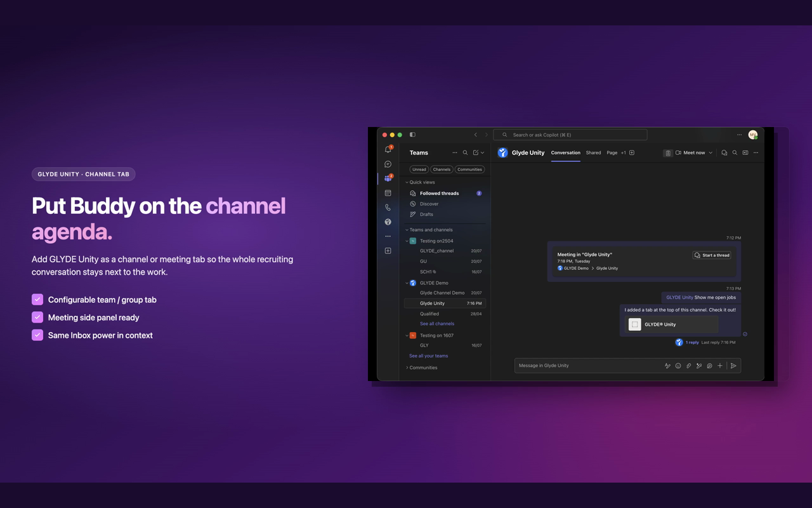
Task: Toggle the Communities filter pill
Action: click(469, 170)
